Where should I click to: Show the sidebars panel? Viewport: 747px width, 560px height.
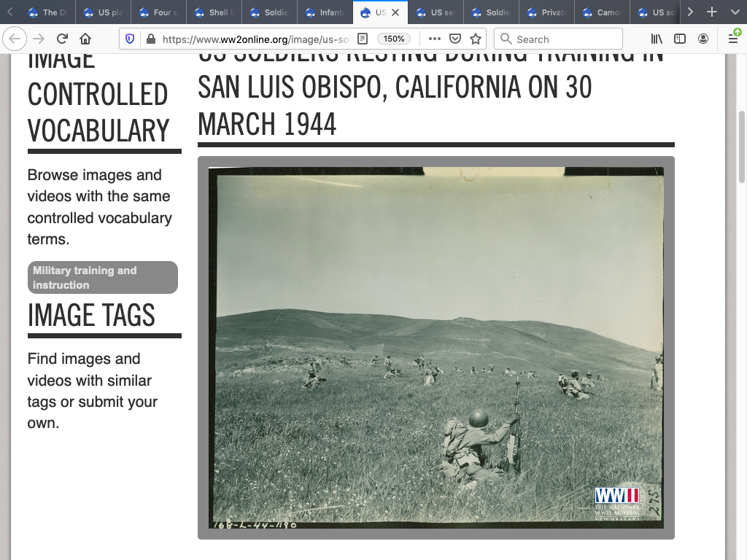point(680,39)
